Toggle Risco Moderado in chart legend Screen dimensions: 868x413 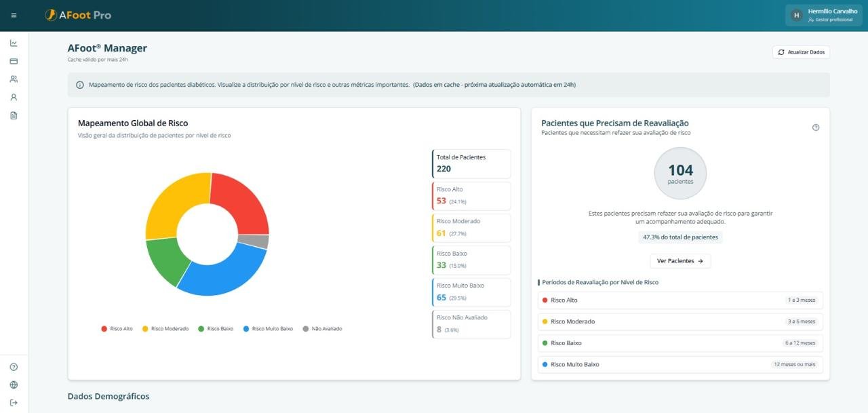point(165,329)
